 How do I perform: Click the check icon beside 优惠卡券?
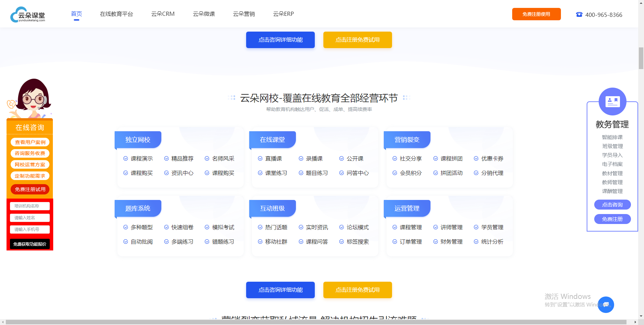[476, 158]
